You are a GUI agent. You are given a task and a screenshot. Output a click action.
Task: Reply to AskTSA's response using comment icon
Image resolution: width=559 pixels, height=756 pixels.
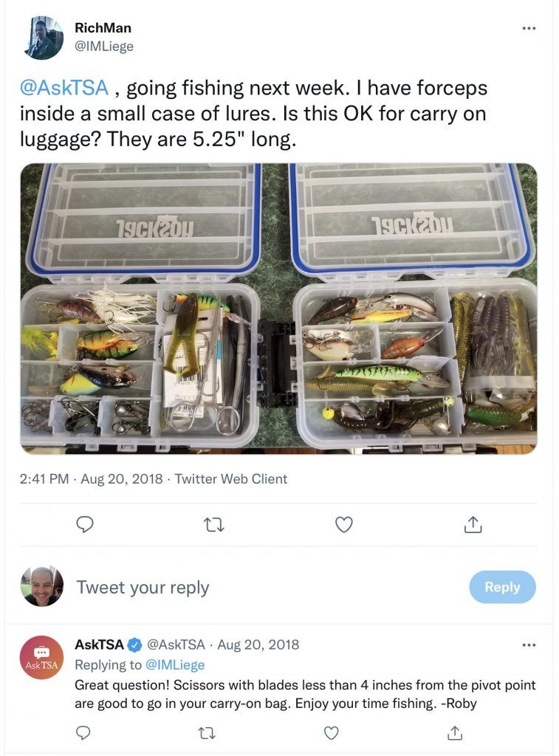(83, 733)
